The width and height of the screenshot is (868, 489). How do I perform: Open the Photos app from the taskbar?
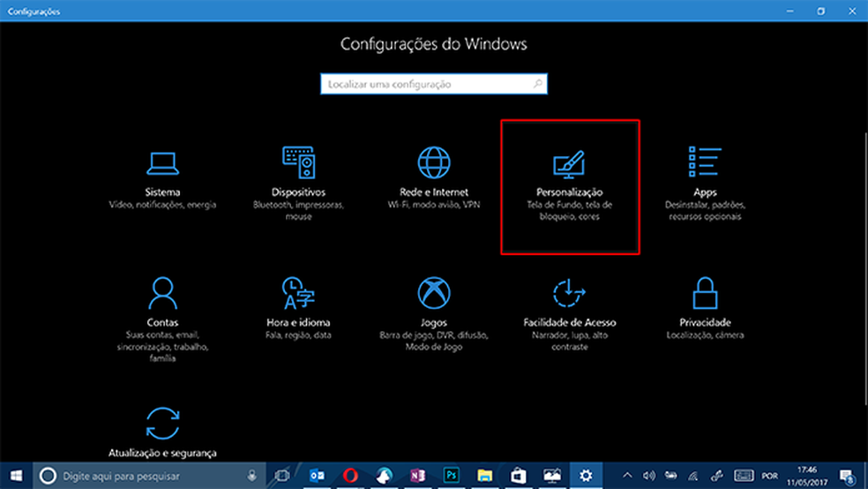552,476
